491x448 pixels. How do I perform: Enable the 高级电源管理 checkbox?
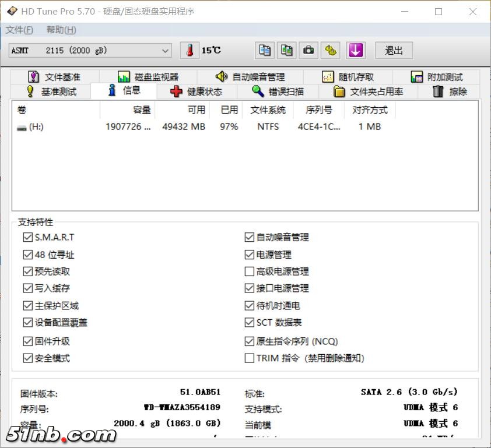[250, 271]
